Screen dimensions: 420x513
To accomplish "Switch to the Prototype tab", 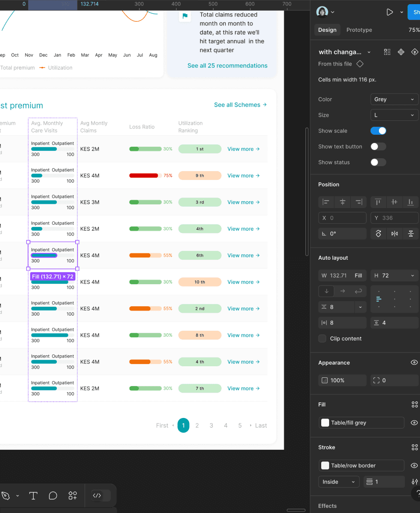I will [359, 30].
